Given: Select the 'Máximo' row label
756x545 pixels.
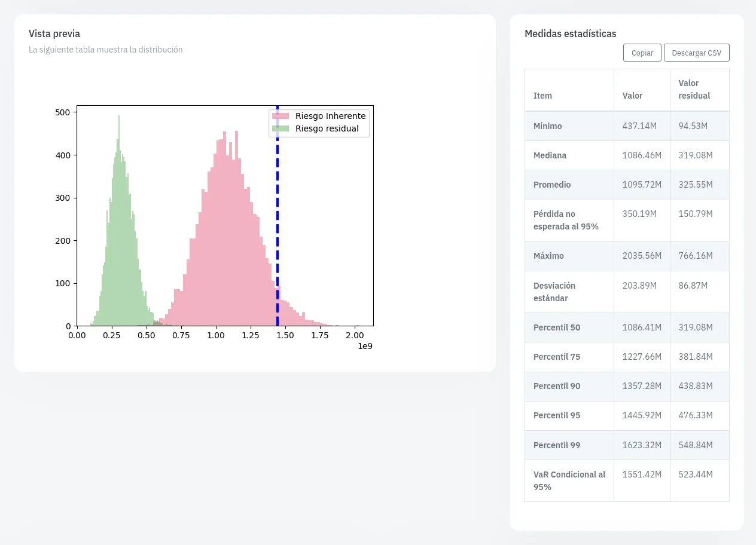Looking at the screenshot, I should 548,256.
